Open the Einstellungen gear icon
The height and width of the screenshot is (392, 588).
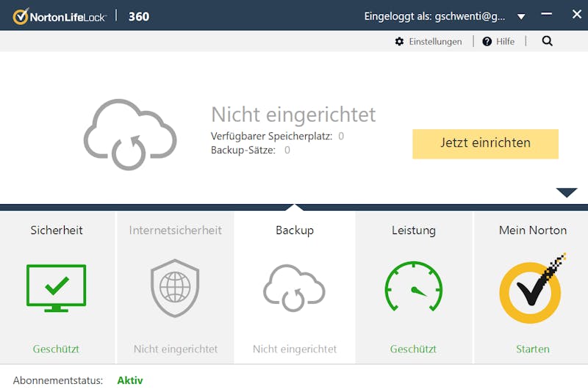click(x=399, y=42)
